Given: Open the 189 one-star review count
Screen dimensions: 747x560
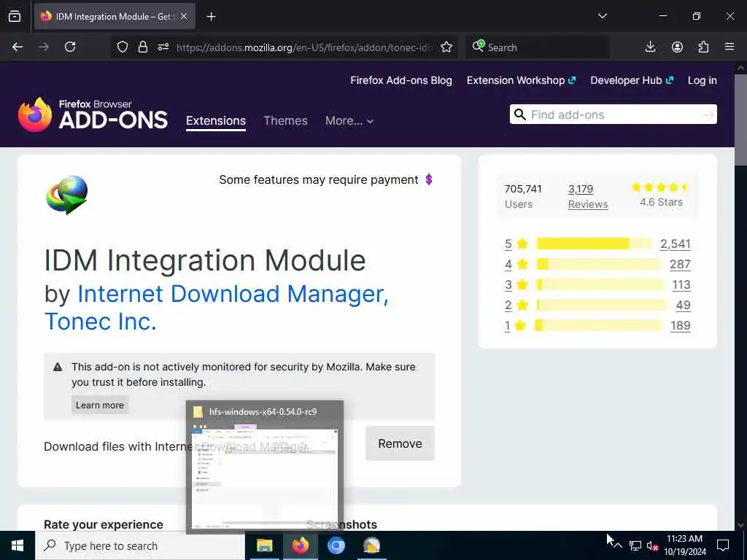Looking at the screenshot, I should click(681, 326).
